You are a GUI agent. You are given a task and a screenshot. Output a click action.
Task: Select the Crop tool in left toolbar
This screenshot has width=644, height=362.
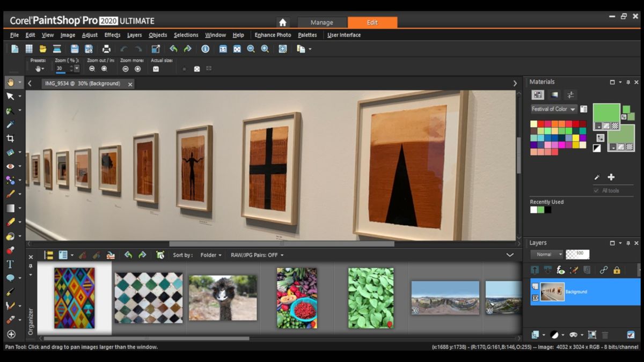click(x=10, y=138)
